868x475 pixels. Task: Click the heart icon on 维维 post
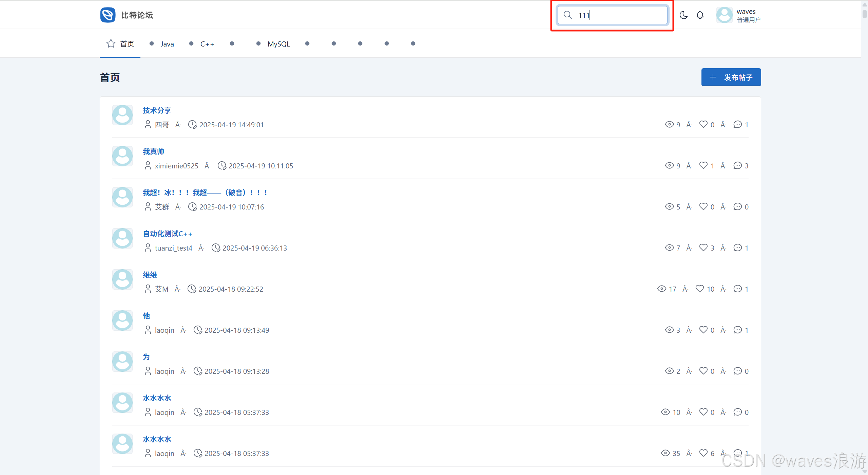700,289
